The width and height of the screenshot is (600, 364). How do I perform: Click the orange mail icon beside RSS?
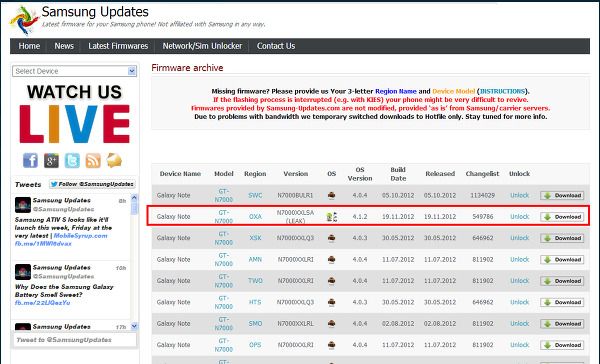(x=114, y=160)
